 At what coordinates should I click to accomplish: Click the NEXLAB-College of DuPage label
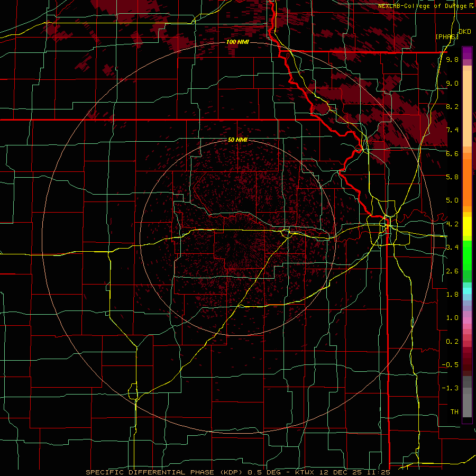(424, 6)
